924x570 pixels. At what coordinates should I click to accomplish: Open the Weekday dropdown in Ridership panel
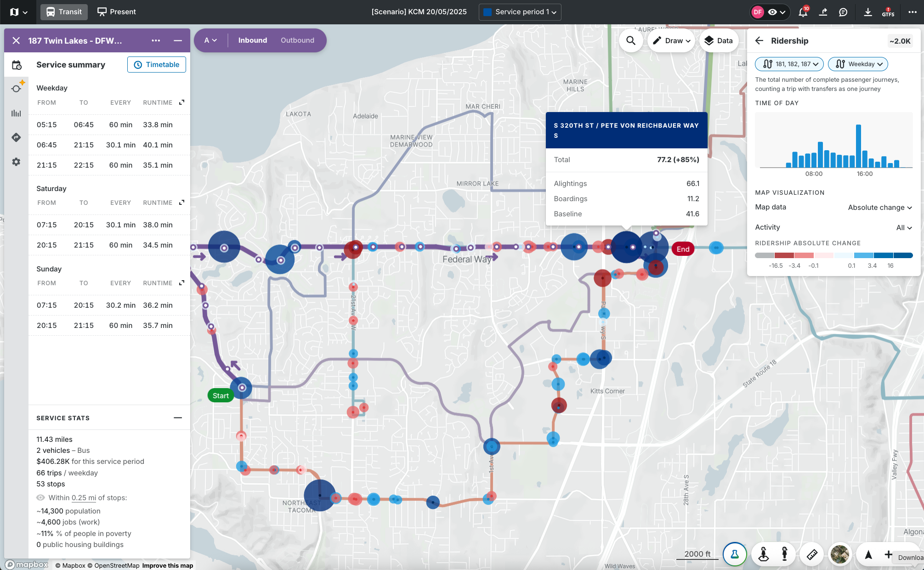point(857,64)
